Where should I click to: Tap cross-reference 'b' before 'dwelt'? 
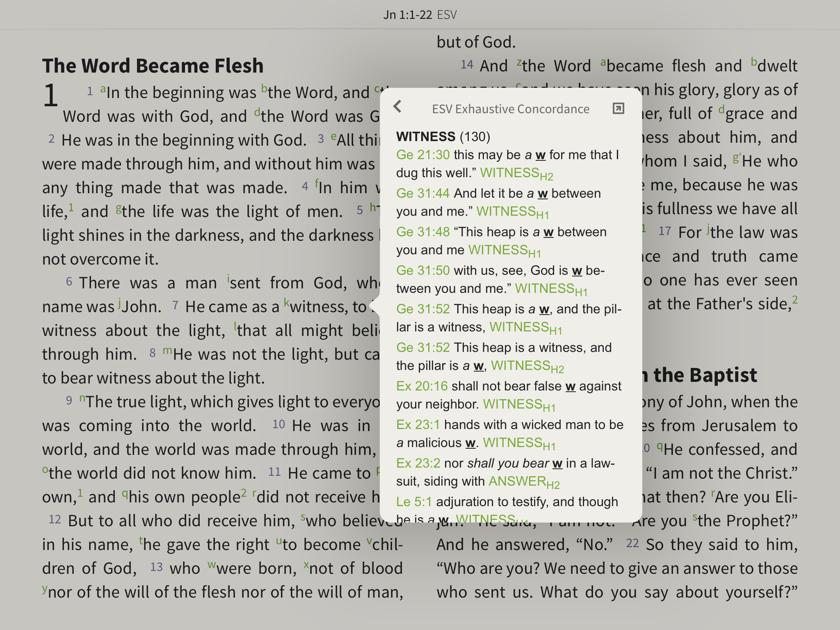(754, 62)
